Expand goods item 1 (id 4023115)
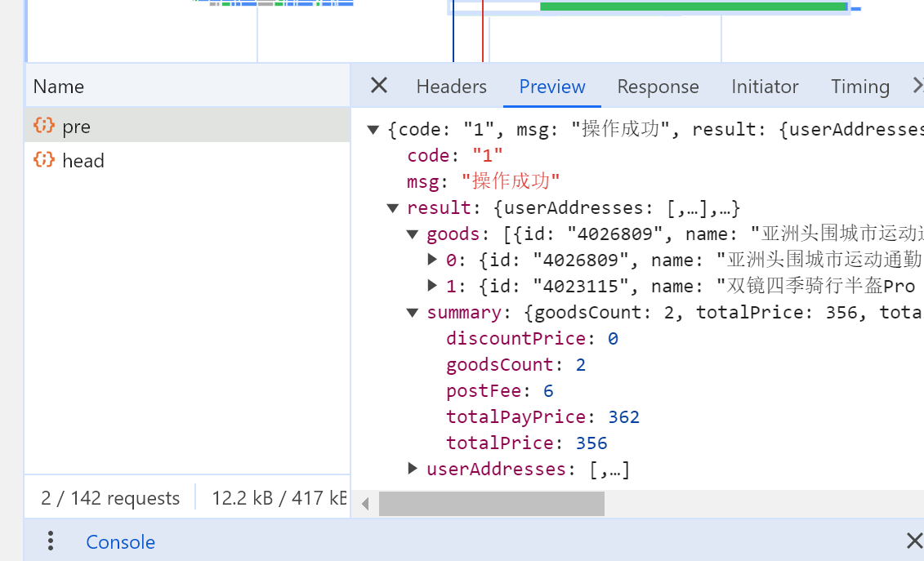Image resolution: width=924 pixels, height=561 pixels. (432, 285)
